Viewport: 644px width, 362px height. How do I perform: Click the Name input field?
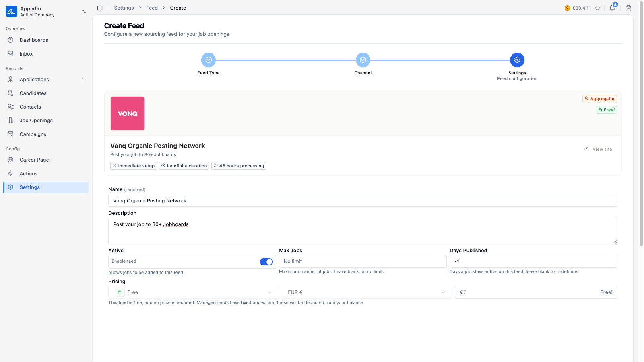click(x=363, y=201)
